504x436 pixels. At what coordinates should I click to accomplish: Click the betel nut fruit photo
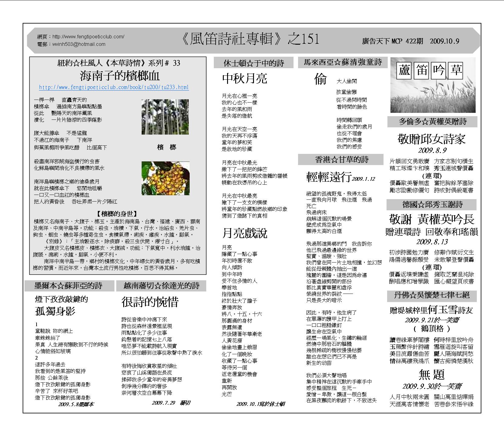pyautogui.click(x=165, y=178)
